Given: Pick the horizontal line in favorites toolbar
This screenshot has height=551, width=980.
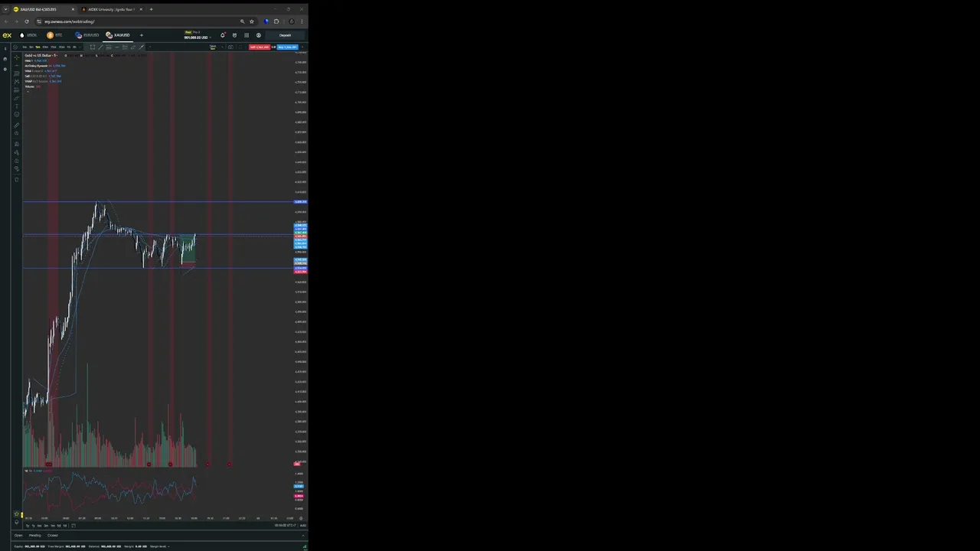Looking at the screenshot, I should tap(117, 47).
